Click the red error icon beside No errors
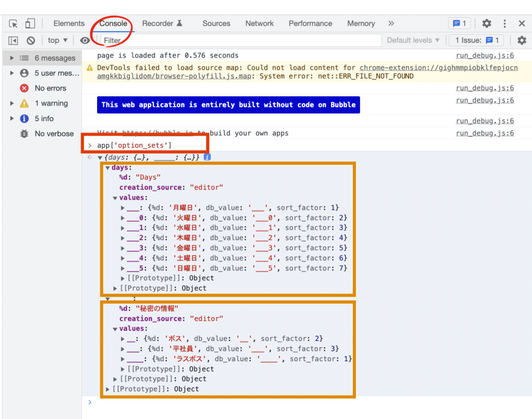 (x=24, y=88)
